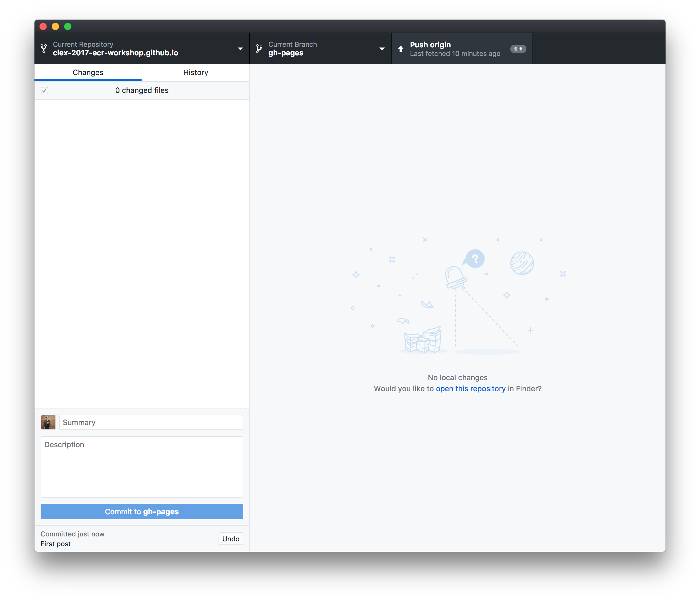The height and width of the screenshot is (601, 700).
Task: Click the 1 commit ahead badge
Action: (518, 49)
